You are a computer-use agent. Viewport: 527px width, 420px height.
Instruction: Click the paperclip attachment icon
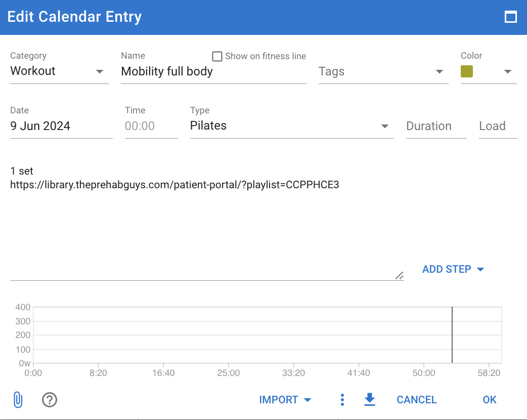tap(18, 400)
